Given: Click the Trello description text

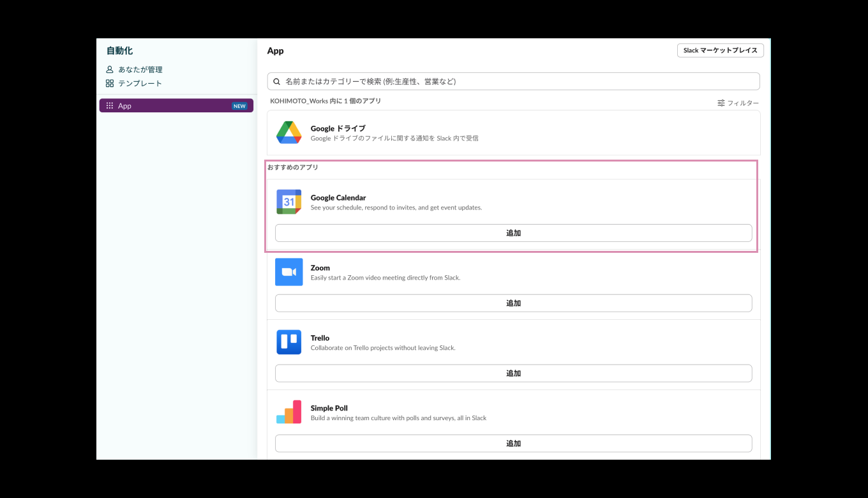Looking at the screenshot, I should [383, 348].
